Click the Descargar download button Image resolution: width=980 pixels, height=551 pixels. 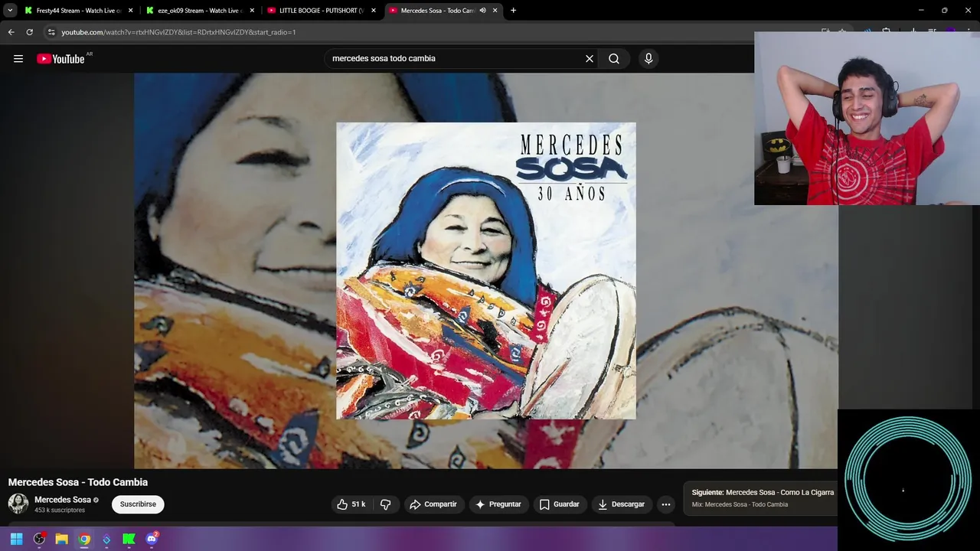click(622, 504)
